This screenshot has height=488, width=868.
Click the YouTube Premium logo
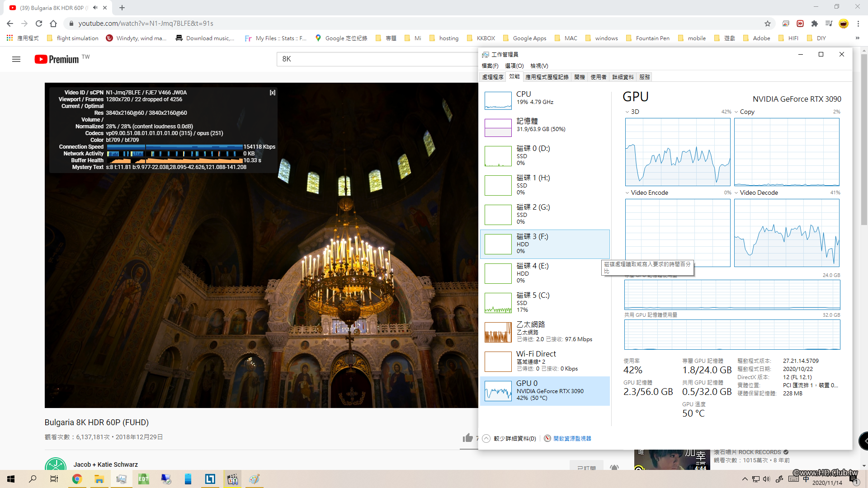[x=57, y=59]
